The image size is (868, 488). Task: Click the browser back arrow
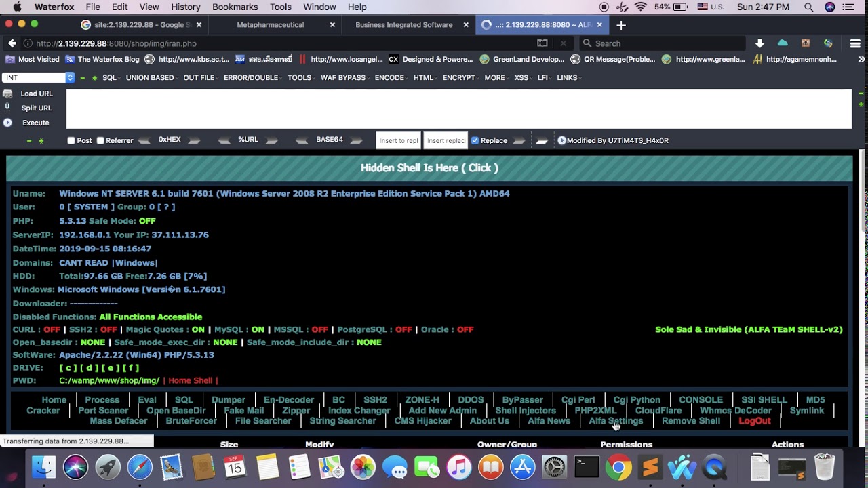[12, 43]
